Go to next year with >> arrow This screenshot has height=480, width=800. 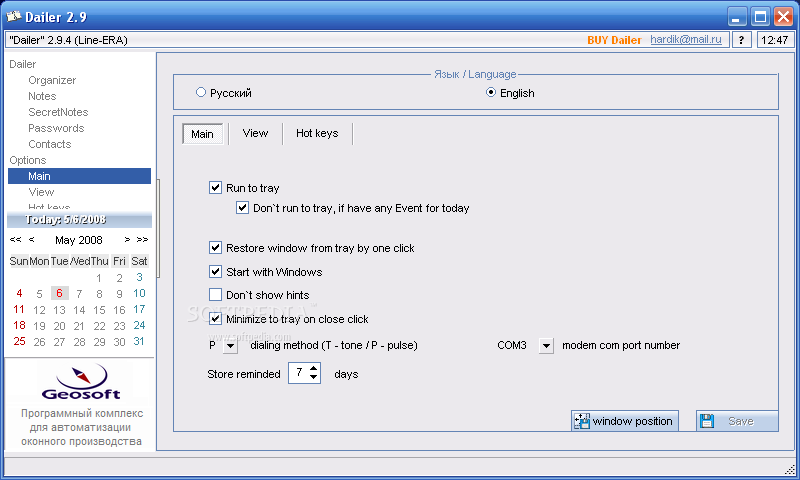[x=142, y=239]
